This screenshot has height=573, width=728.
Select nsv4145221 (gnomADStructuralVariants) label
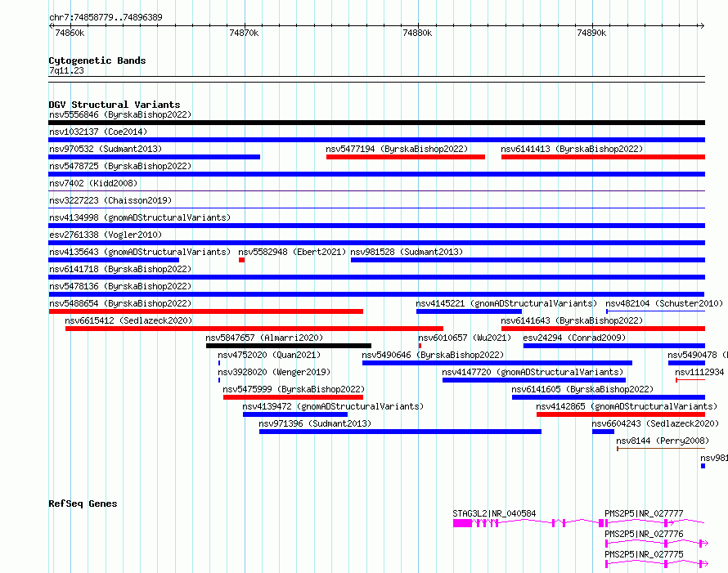506,303
